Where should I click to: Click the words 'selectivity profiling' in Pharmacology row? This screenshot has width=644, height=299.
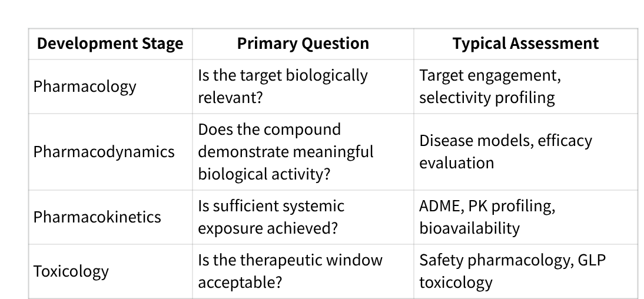pyautogui.click(x=487, y=98)
